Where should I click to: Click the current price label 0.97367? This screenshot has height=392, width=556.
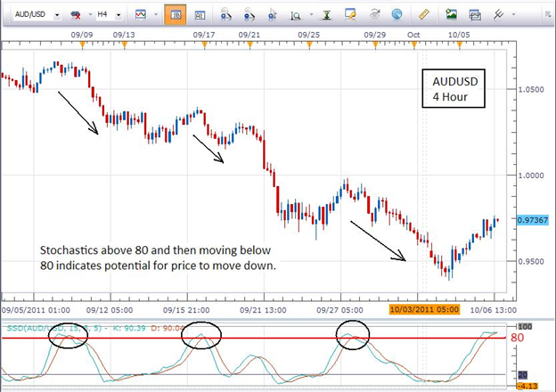(x=532, y=220)
